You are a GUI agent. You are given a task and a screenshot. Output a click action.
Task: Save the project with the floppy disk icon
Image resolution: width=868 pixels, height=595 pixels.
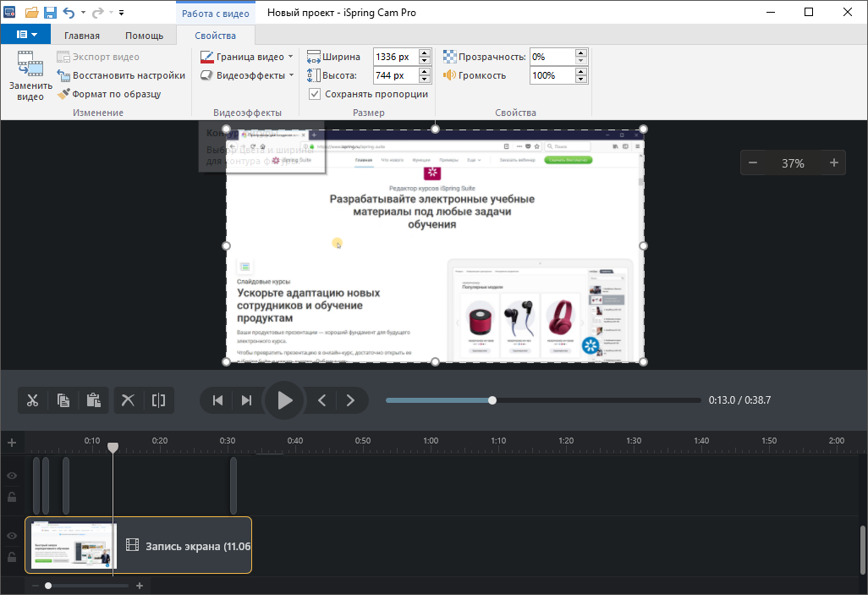[x=50, y=12]
